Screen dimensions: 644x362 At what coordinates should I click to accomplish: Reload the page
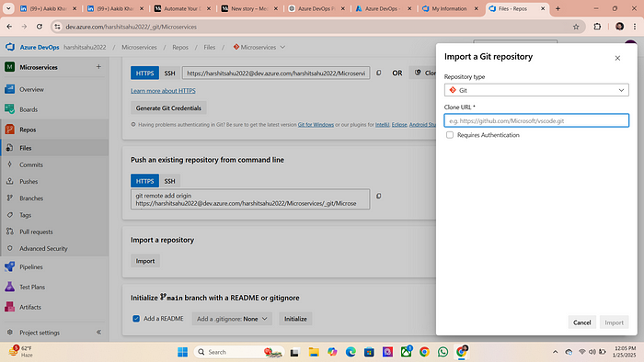[x=40, y=27]
